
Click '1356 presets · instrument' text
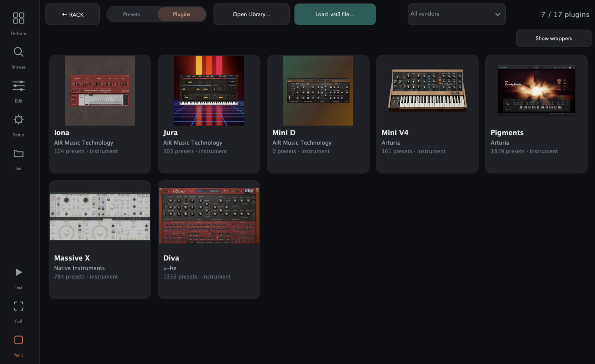click(x=197, y=277)
